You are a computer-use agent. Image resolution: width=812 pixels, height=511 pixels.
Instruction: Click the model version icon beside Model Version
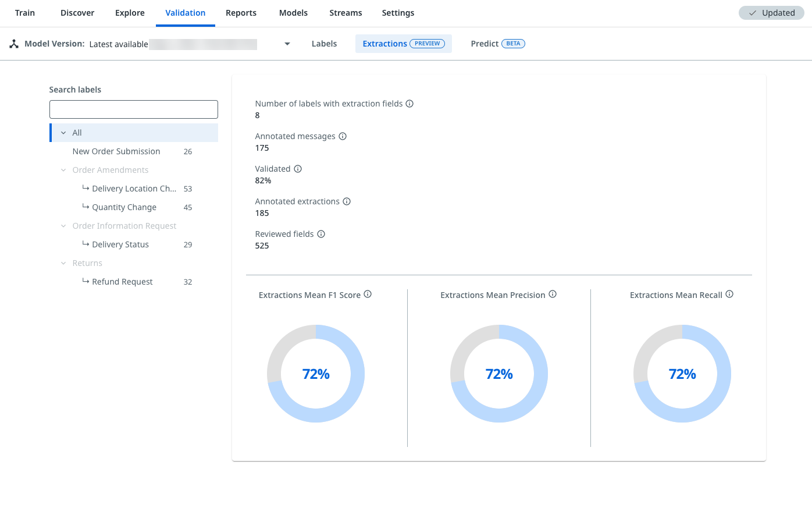pos(13,43)
